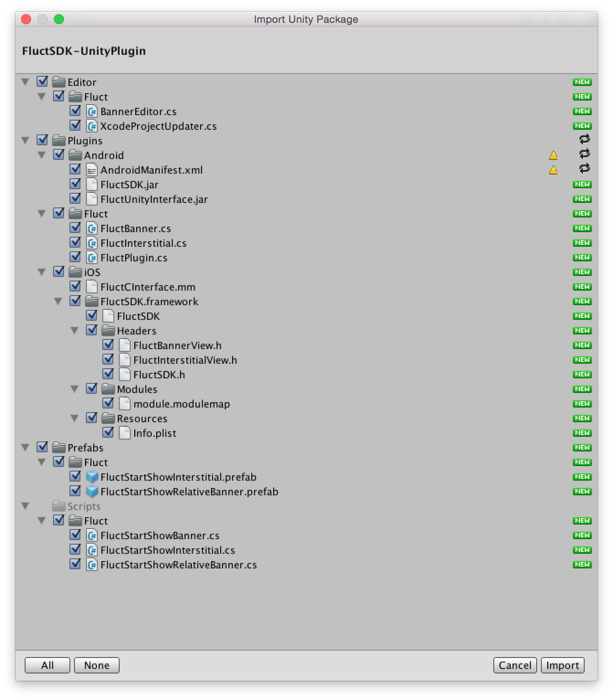Screen dimensions: 613x700
Task: Click the replace arrows icon on AndroidManifest.xml row
Action: (x=584, y=168)
